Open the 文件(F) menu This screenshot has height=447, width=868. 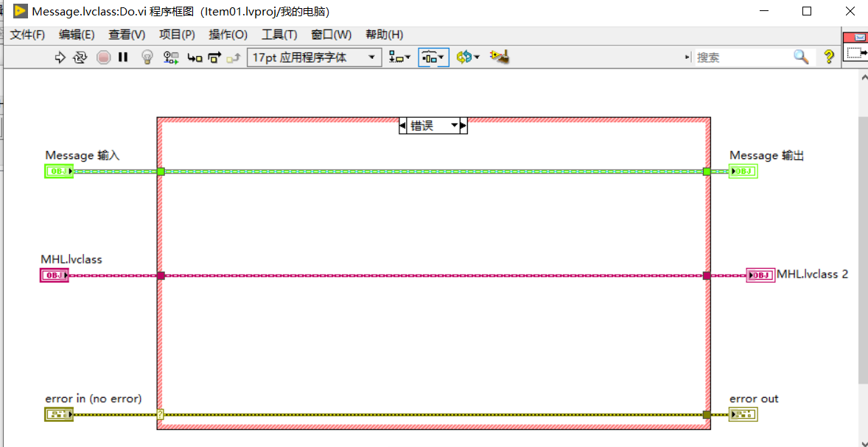(x=28, y=35)
